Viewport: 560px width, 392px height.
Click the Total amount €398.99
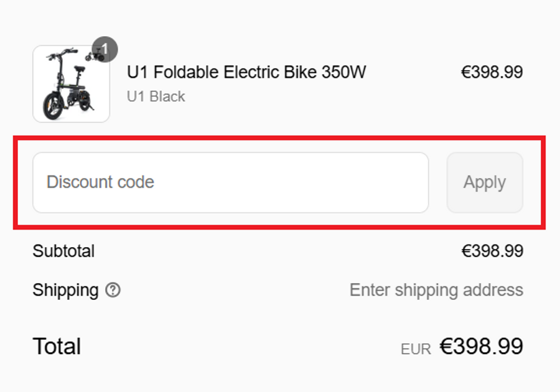point(481,346)
